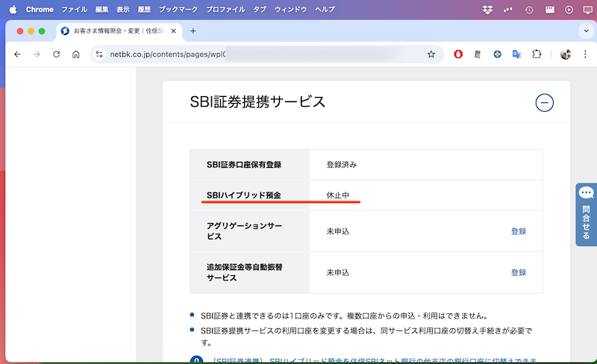Collapse the SBI証券提携サービス section
Screen dimensions: 597x364
pos(544,103)
